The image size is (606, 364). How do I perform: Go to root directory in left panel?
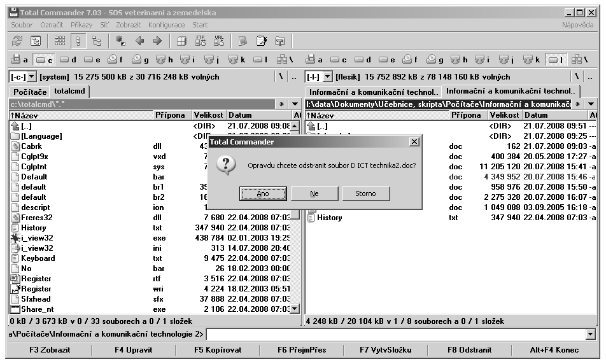pos(281,76)
